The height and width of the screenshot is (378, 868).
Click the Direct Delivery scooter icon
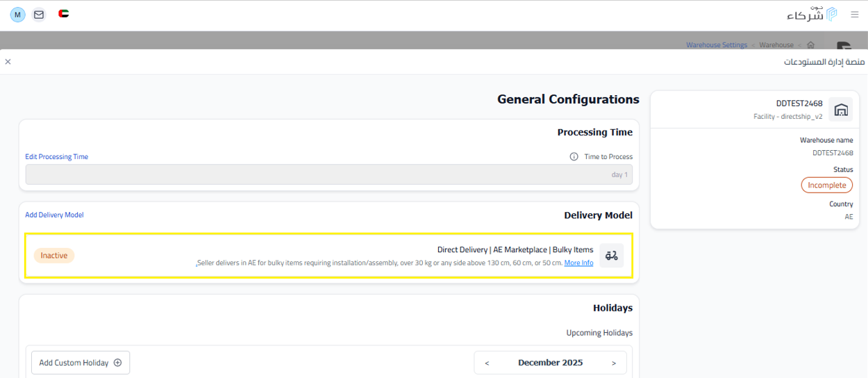coord(611,256)
